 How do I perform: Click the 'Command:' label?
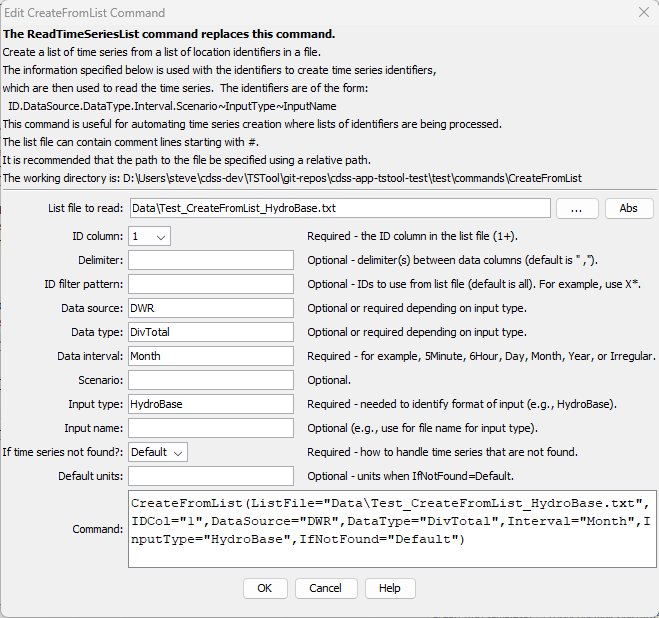(x=98, y=529)
